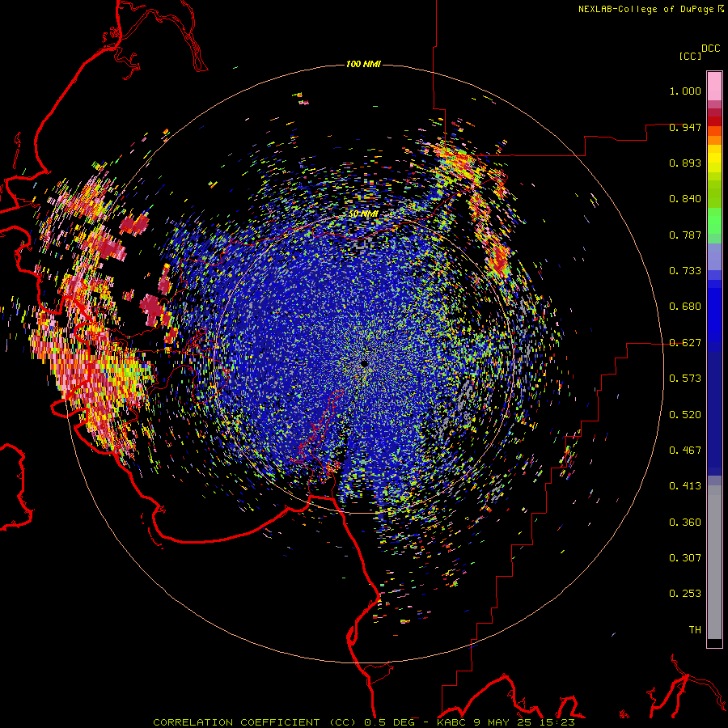The height and width of the screenshot is (728, 728).
Task: Click the 0.467 legend value
Action: (x=685, y=451)
